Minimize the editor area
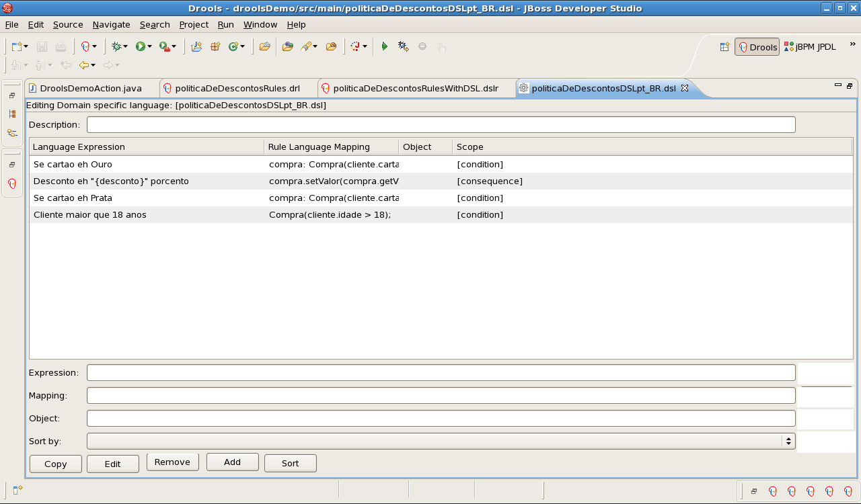Image resolution: width=861 pixels, height=504 pixels. (x=838, y=85)
